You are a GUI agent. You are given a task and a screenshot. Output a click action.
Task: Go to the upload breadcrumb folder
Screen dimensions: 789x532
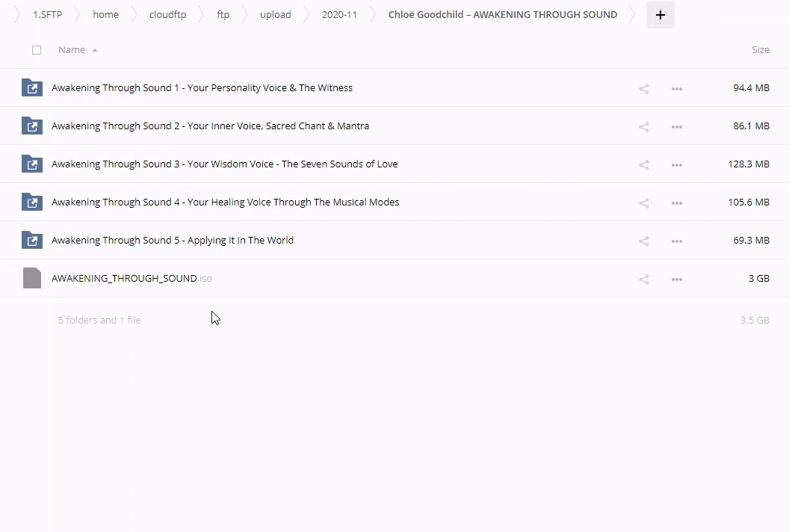(x=275, y=15)
